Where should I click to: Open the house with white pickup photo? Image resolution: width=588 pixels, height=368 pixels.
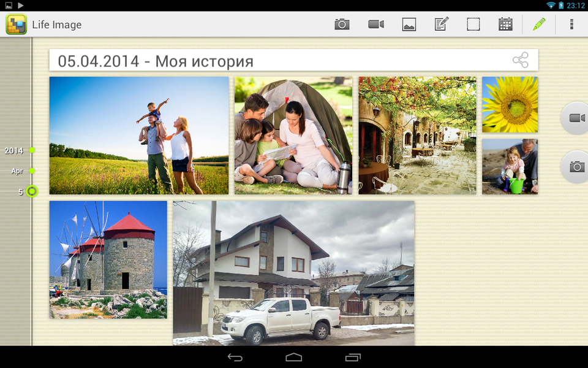click(x=293, y=273)
